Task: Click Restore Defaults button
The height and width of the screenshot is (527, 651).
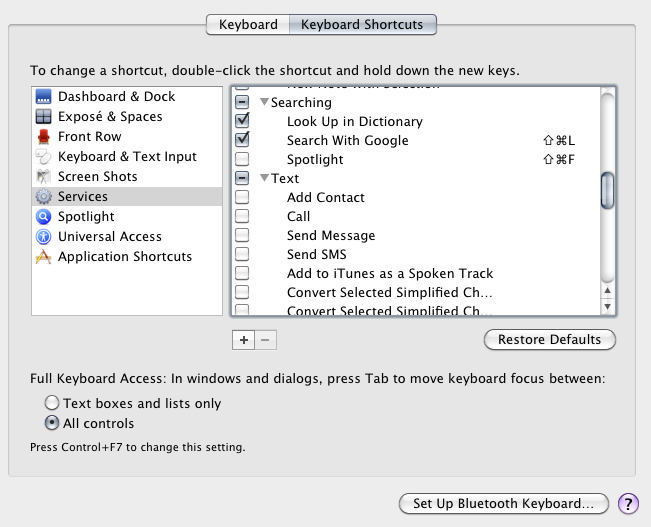Action: 550,340
